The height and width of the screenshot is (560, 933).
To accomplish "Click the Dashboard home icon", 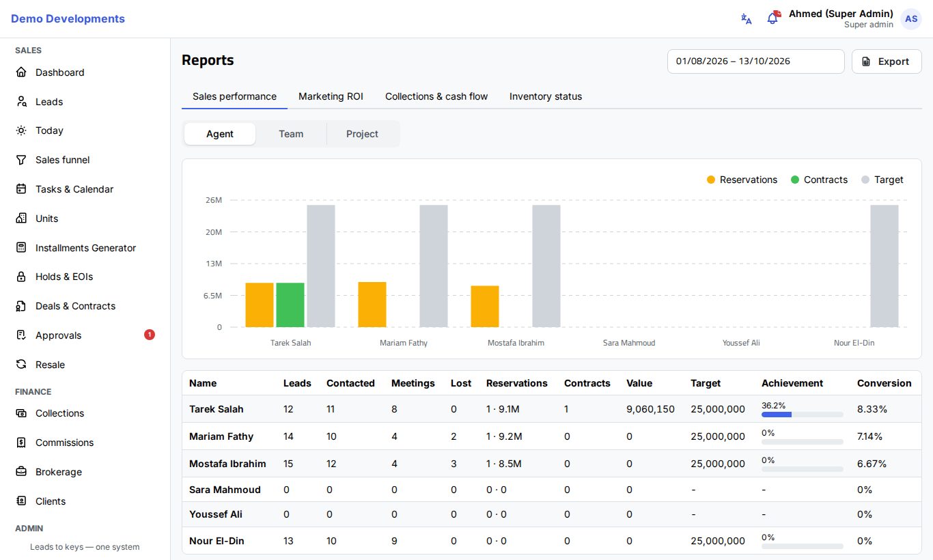I will [21, 72].
